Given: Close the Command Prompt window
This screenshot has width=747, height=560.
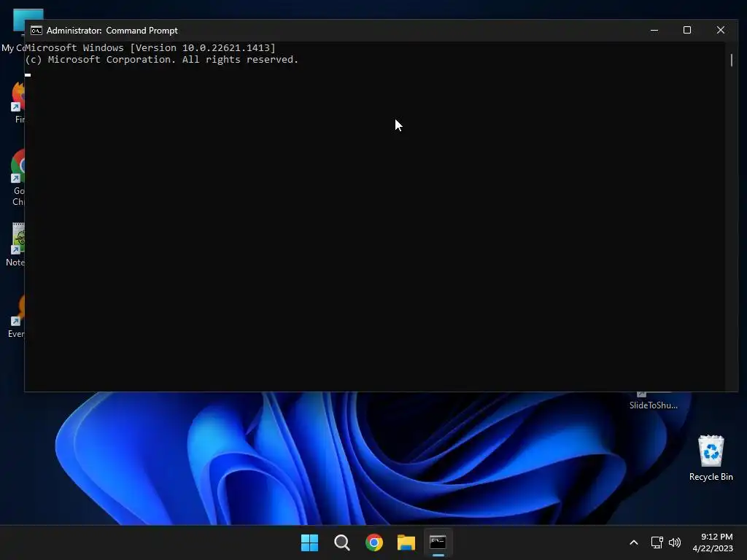Looking at the screenshot, I should (720, 30).
